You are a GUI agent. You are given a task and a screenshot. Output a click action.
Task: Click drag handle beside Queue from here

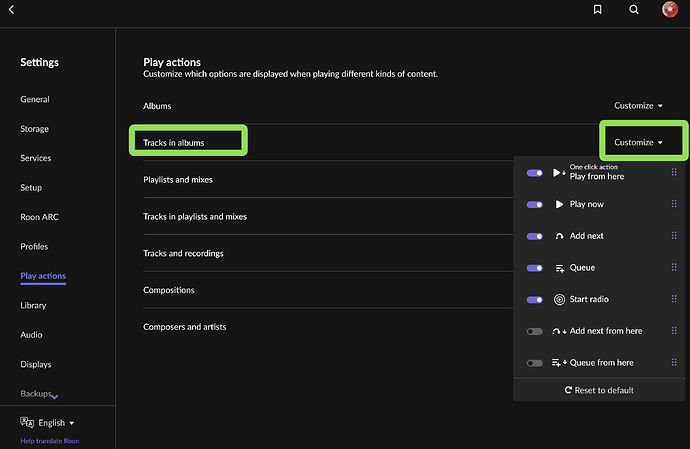[674, 363]
